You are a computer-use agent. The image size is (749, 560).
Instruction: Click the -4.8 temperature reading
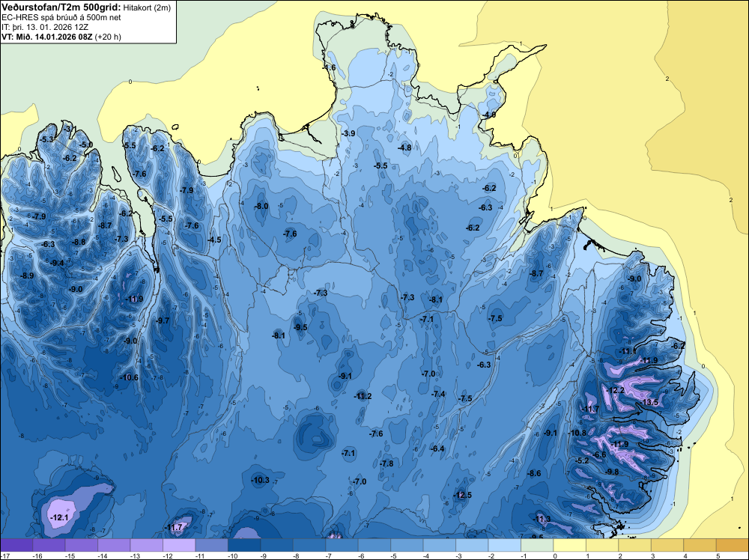pos(404,148)
